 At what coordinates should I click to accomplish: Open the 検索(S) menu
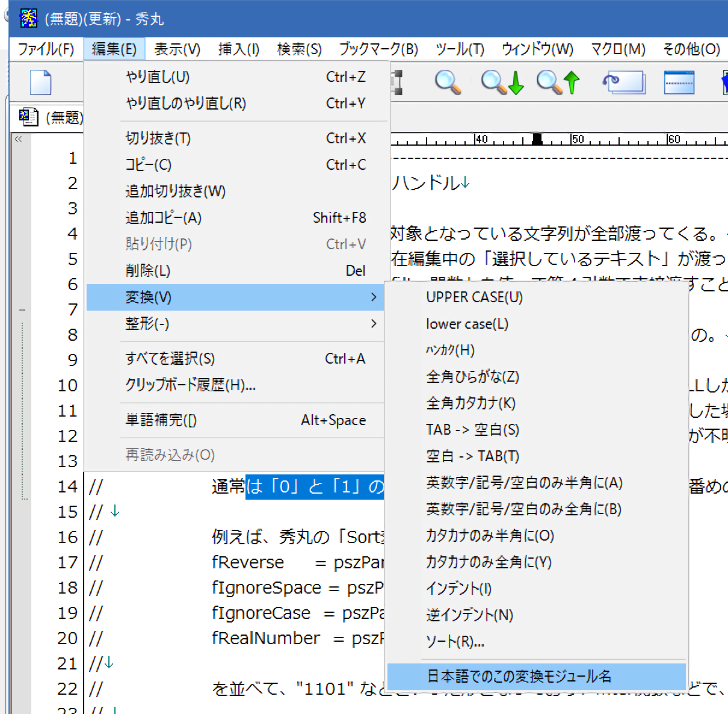(299, 49)
